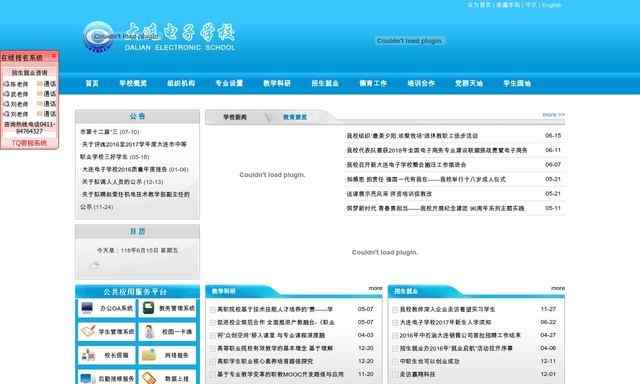Screen dimensions: 640x384
Task: Click more link in 招生就业 section
Action: [558, 288]
